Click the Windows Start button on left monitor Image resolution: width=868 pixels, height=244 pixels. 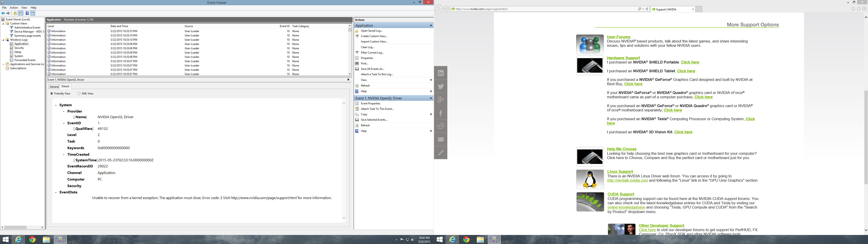tap(5, 240)
